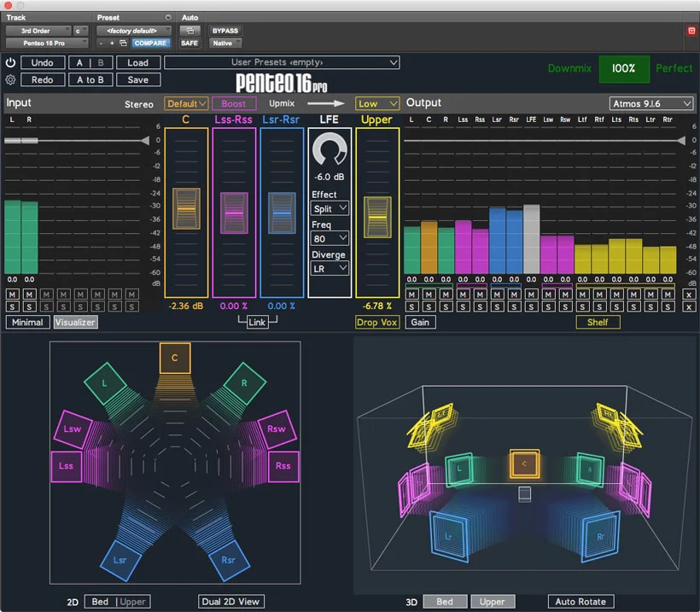Mute the input L channel
The height and width of the screenshot is (612, 700).
pos(12,294)
